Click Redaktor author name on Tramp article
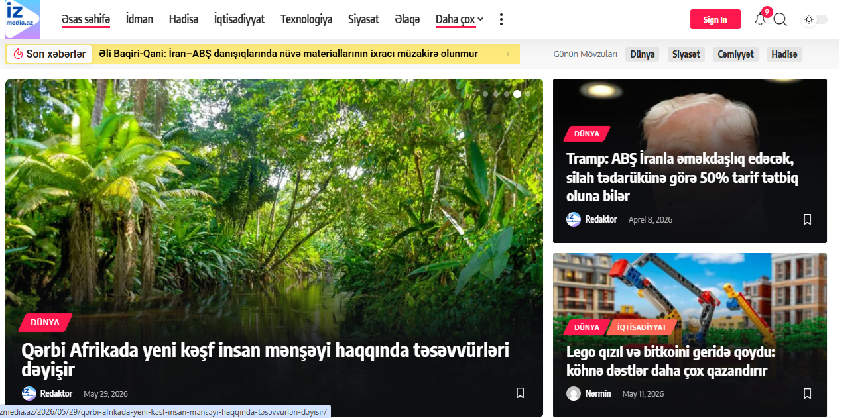This screenshot has height=418, width=868. point(601,219)
